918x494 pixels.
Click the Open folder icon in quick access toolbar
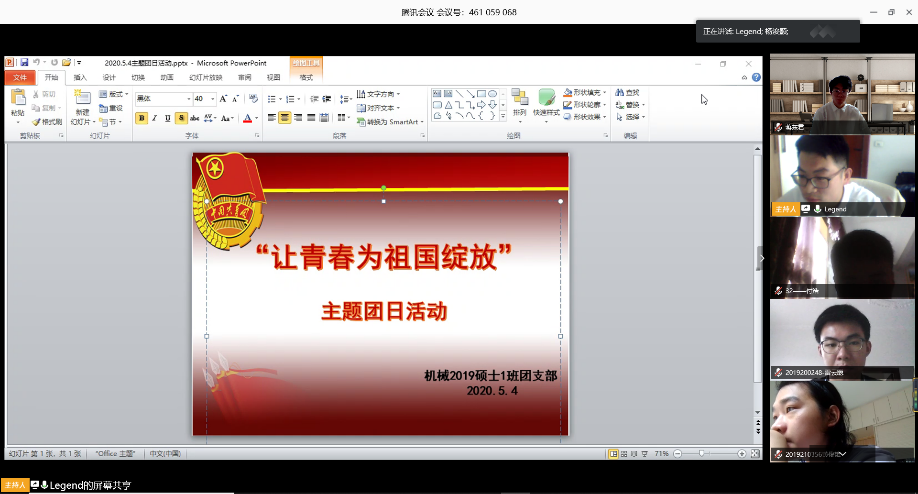[66, 62]
